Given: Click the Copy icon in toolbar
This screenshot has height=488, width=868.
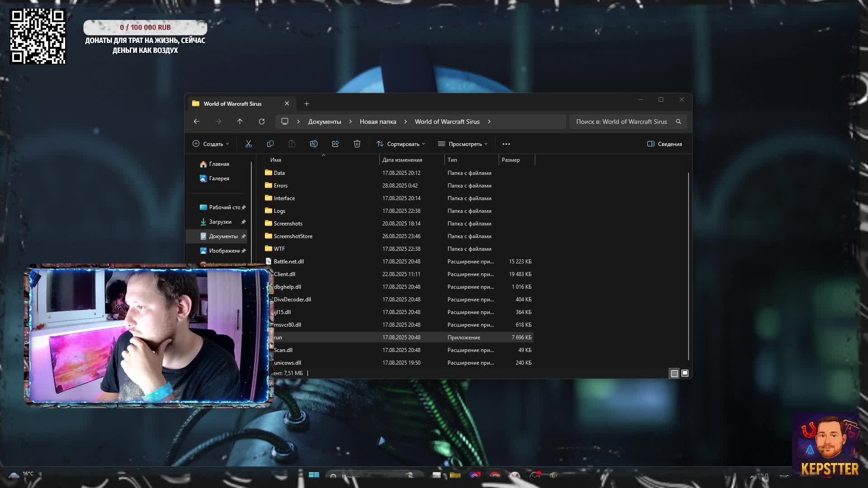Looking at the screenshot, I should pos(270,144).
